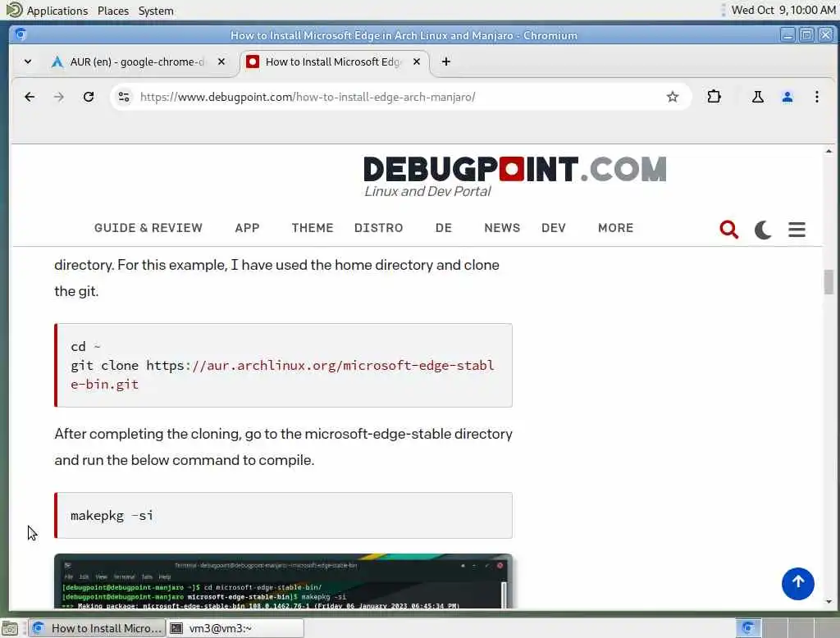Open the Places menu in top panel
The height and width of the screenshot is (638, 840).
pyautogui.click(x=113, y=10)
